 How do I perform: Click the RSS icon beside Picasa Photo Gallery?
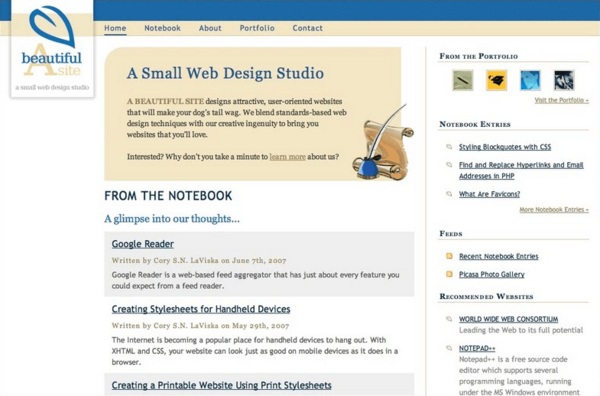coord(450,274)
